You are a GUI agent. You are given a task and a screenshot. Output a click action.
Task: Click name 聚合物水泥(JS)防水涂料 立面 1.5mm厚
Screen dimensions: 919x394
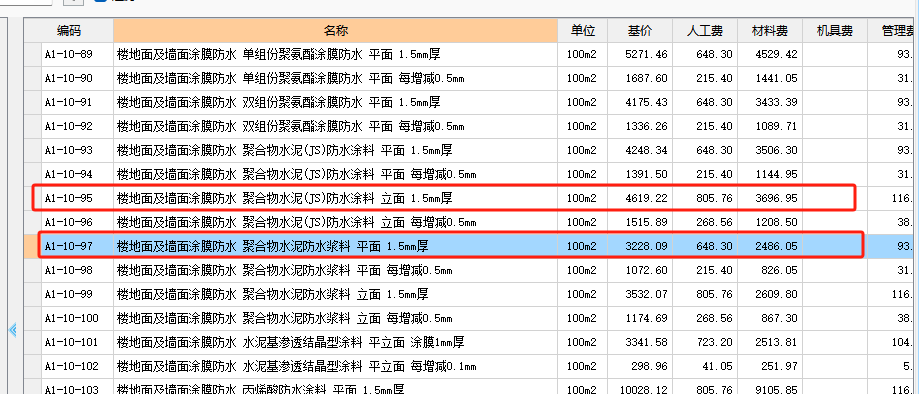pos(348,199)
